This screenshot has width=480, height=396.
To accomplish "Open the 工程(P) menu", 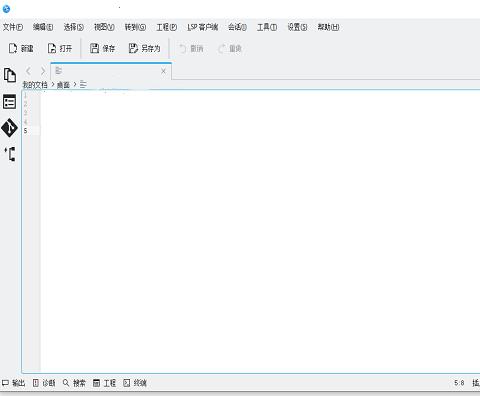I will 167,27.
